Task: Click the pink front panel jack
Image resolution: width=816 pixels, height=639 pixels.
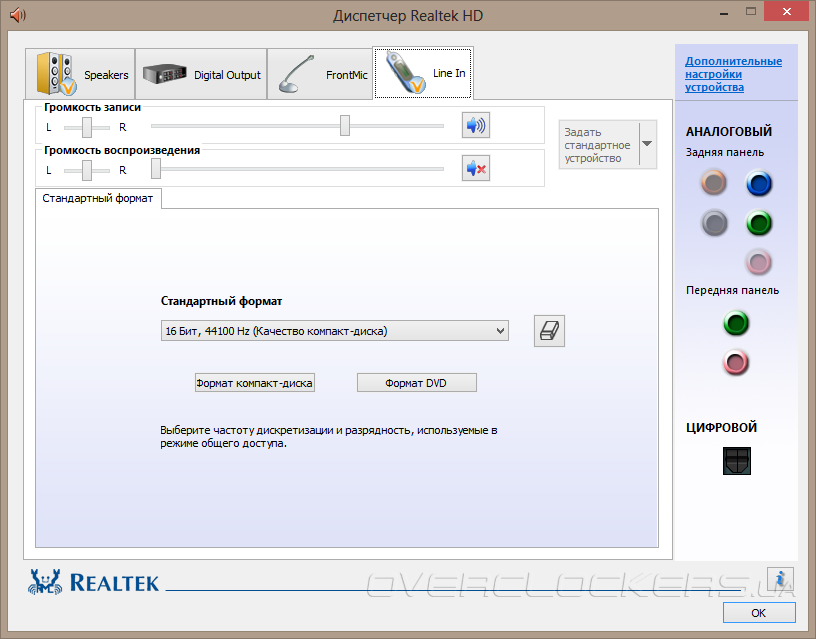Action: [736, 363]
